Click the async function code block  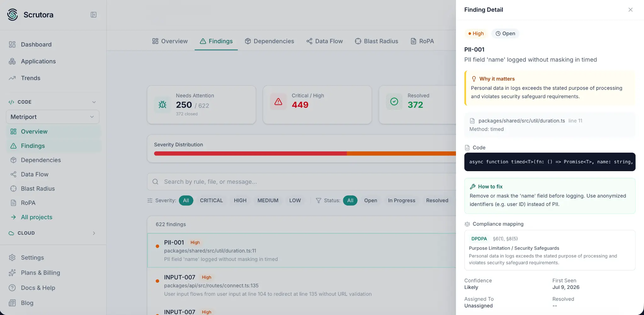pyautogui.click(x=550, y=162)
